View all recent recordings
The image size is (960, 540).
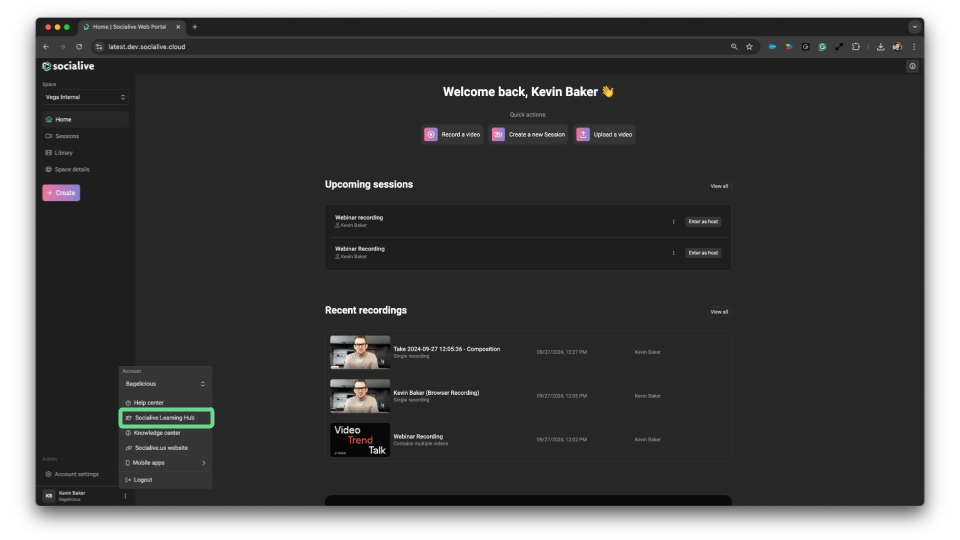coord(719,312)
